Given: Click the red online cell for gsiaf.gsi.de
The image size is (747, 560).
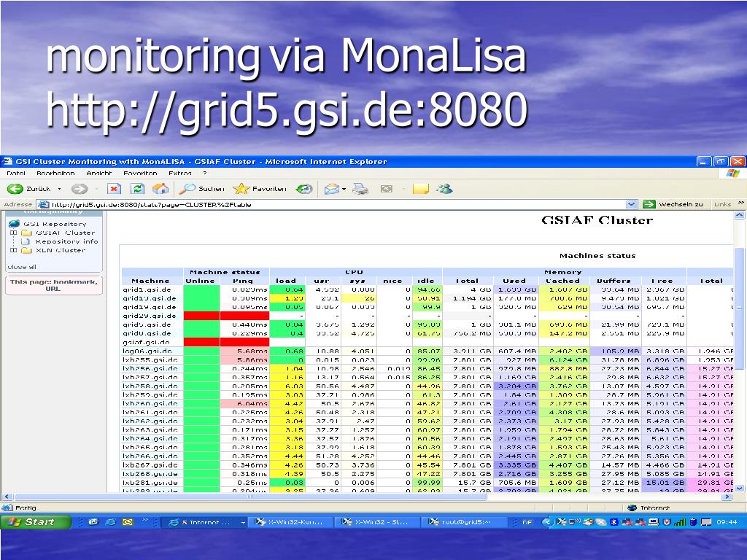Looking at the screenshot, I should (x=201, y=342).
